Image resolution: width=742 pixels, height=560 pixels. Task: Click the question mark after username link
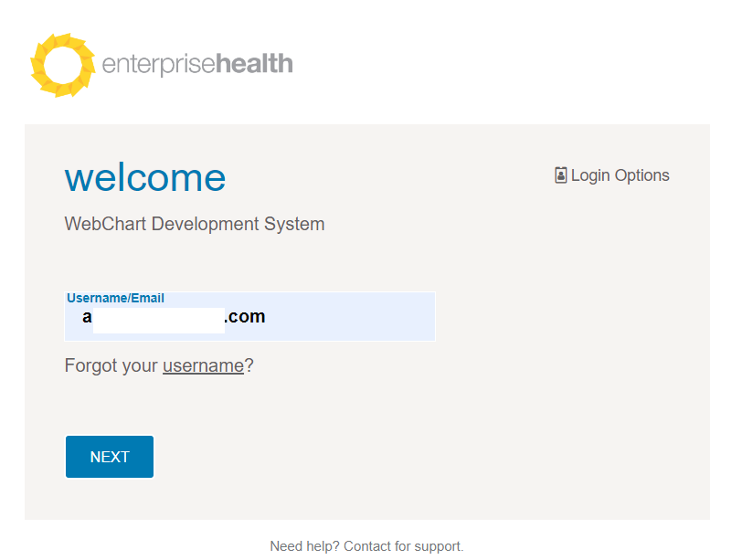[249, 365]
